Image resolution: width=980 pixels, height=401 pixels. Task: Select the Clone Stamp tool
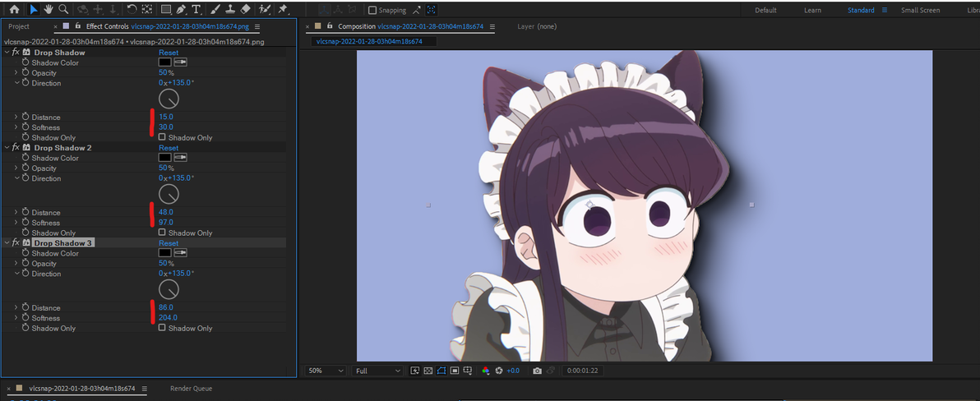click(x=230, y=9)
